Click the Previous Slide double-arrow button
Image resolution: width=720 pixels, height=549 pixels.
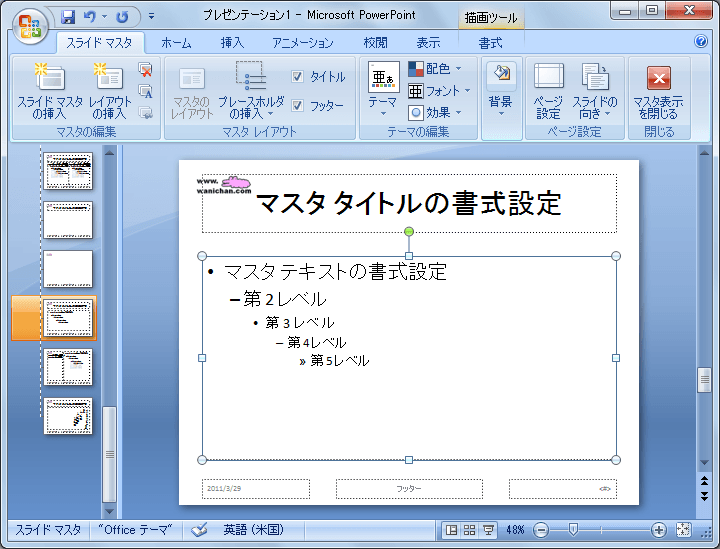704,482
